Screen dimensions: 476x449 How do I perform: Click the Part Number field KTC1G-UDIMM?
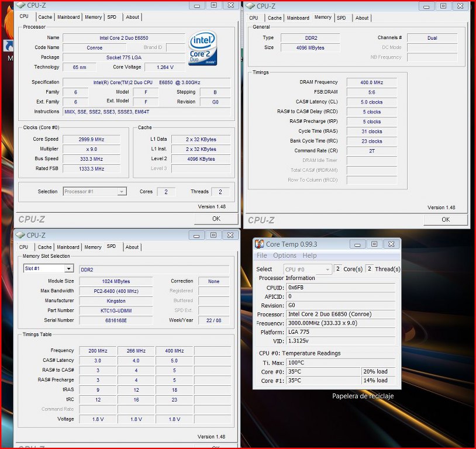[116, 310]
